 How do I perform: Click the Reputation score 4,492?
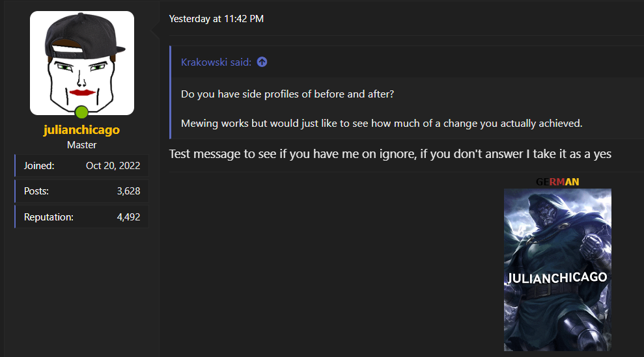(x=128, y=217)
